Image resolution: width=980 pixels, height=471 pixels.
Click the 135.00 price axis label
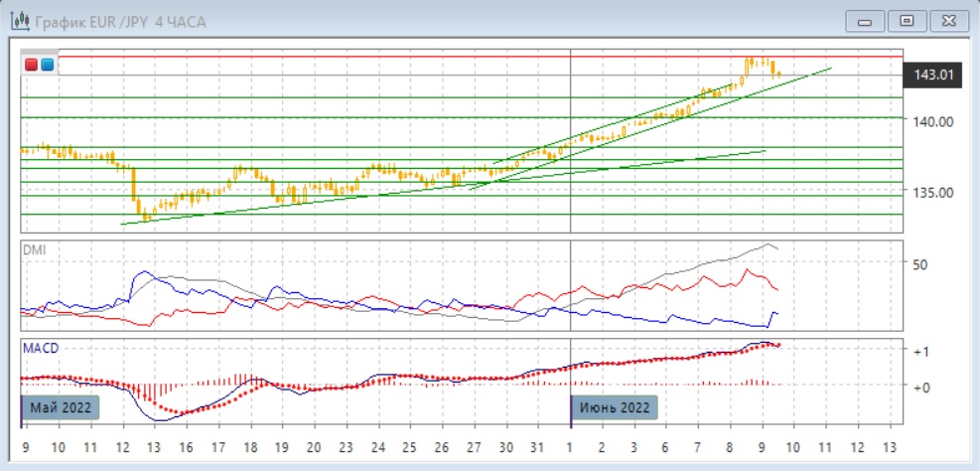click(x=933, y=192)
